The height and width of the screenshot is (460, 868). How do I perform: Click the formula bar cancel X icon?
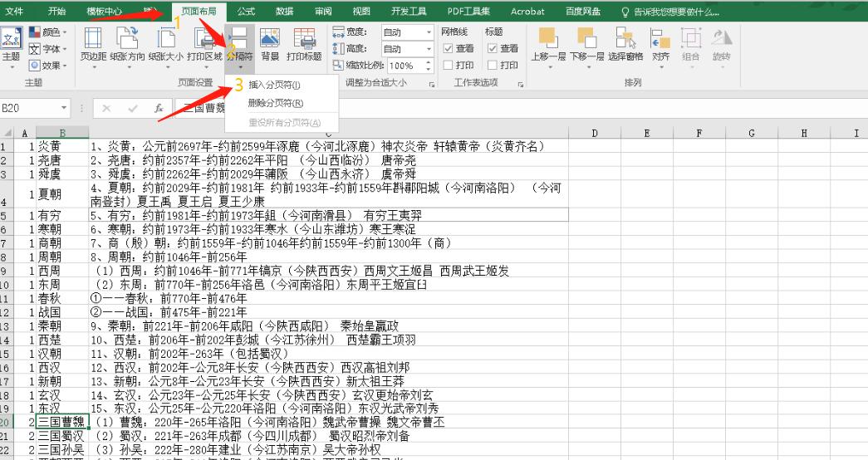tap(106, 109)
